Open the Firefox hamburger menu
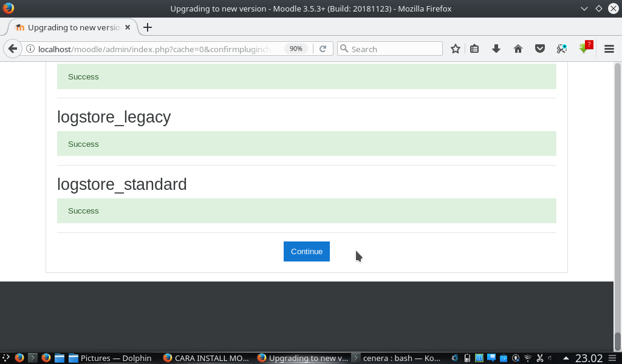622x364 pixels. (x=609, y=49)
